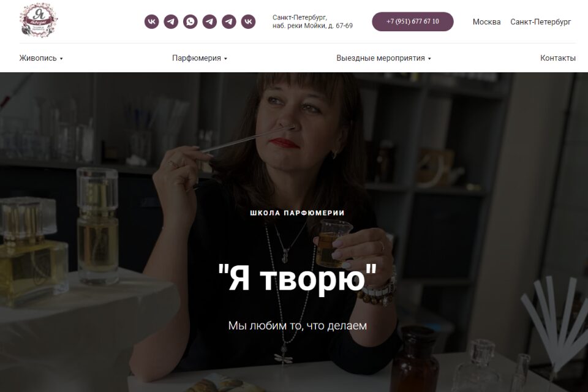Viewport: 588px width, 392px height.
Task: Click the "Я творю" site logo
Action: pyautogui.click(x=39, y=20)
